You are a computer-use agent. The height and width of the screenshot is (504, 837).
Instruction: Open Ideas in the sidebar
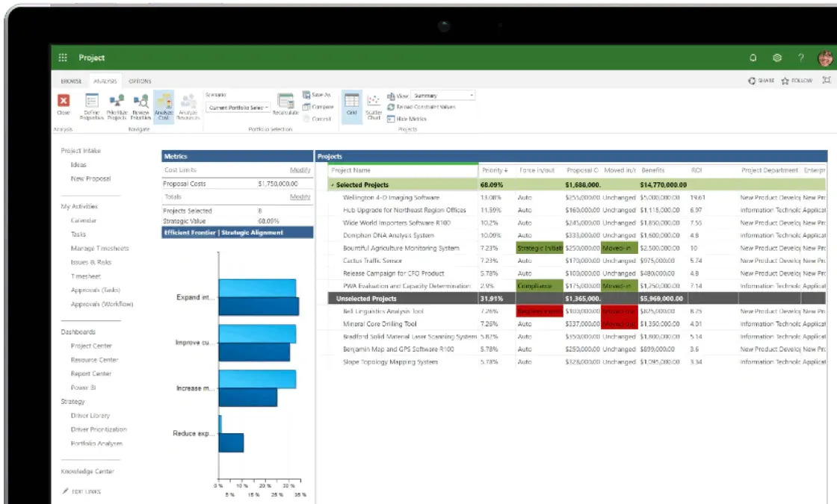78,165
